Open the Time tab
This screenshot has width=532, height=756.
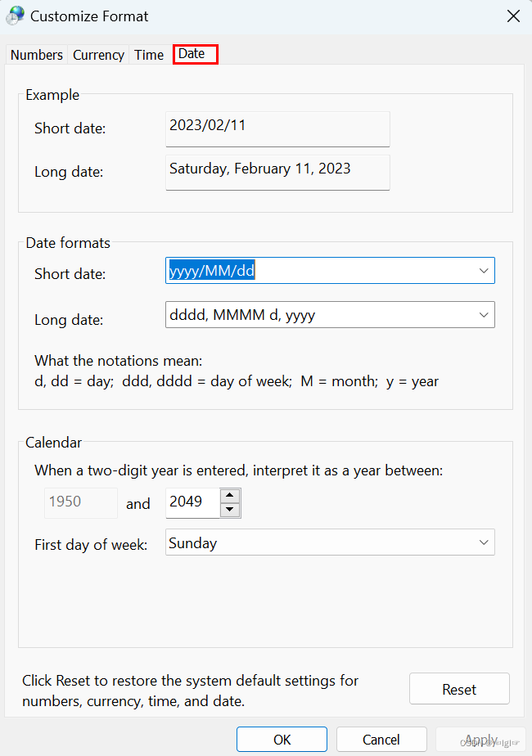tap(149, 55)
